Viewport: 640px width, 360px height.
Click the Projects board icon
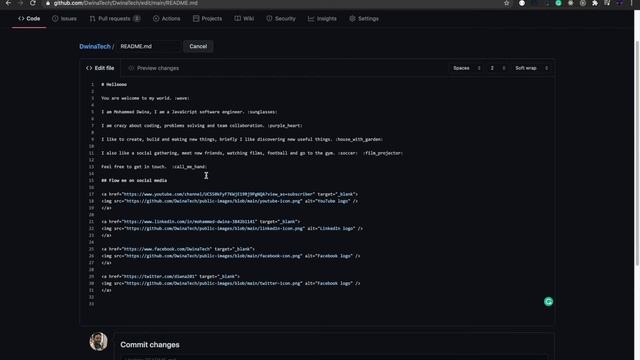pos(196,19)
